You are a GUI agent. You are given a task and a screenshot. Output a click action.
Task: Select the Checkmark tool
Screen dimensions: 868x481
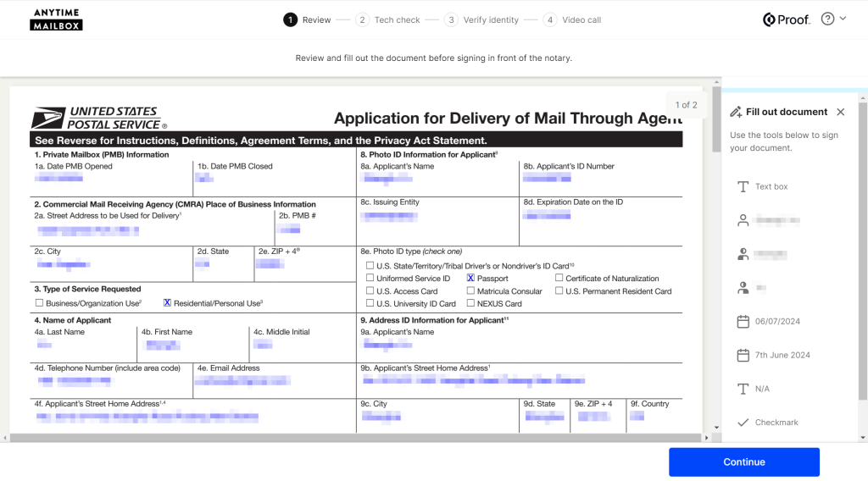768,423
